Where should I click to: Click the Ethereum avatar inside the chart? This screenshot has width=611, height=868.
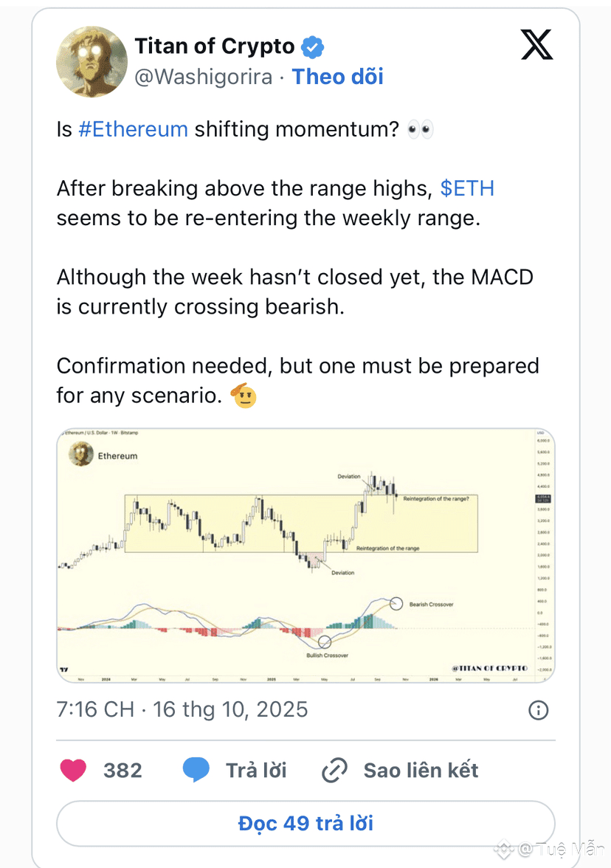tap(80, 455)
